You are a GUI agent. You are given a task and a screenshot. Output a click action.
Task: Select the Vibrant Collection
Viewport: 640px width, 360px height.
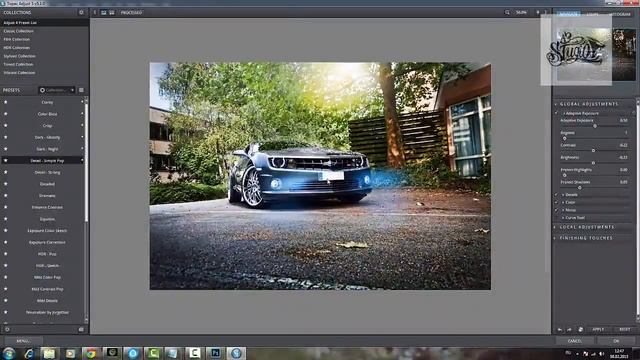[x=20, y=73]
